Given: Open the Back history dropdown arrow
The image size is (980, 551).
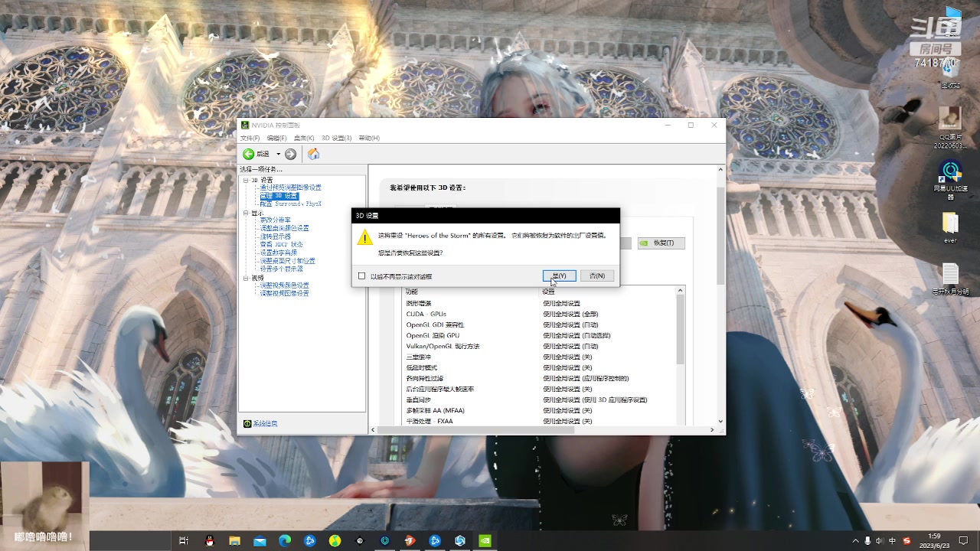Looking at the screenshot, I should 279,154.
